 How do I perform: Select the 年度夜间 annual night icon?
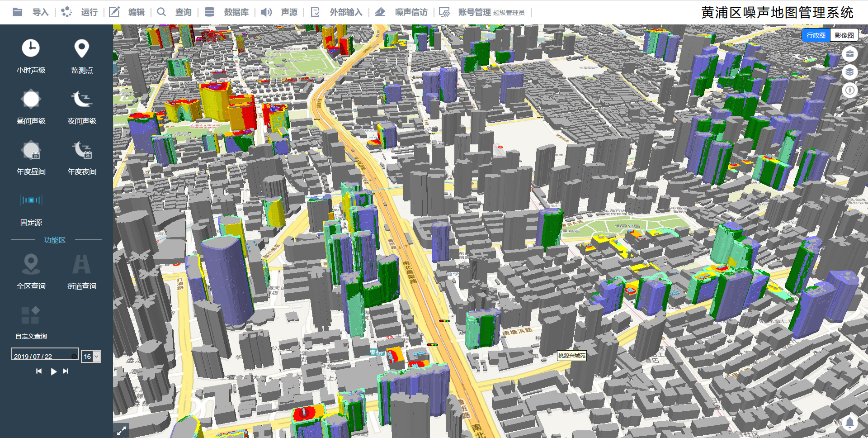point(82,150)
